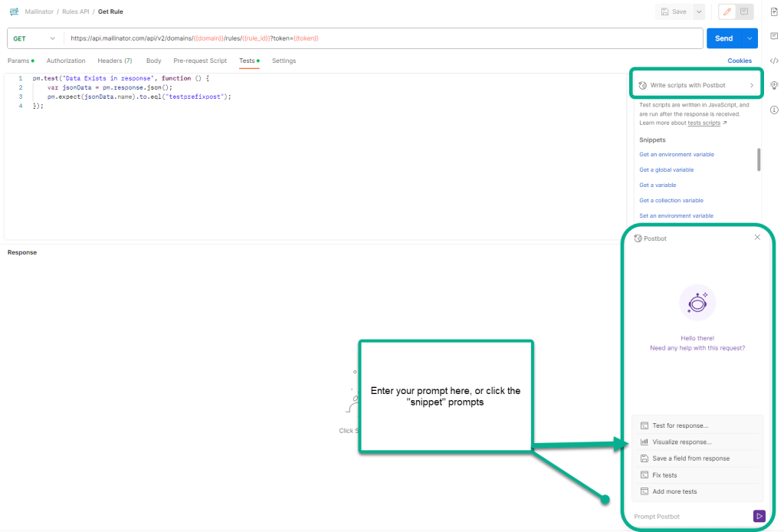The width and height of the screenshot is (784, 532).
Task: Open the Documentation icon in right sidebar
Action: coord(774,11)
